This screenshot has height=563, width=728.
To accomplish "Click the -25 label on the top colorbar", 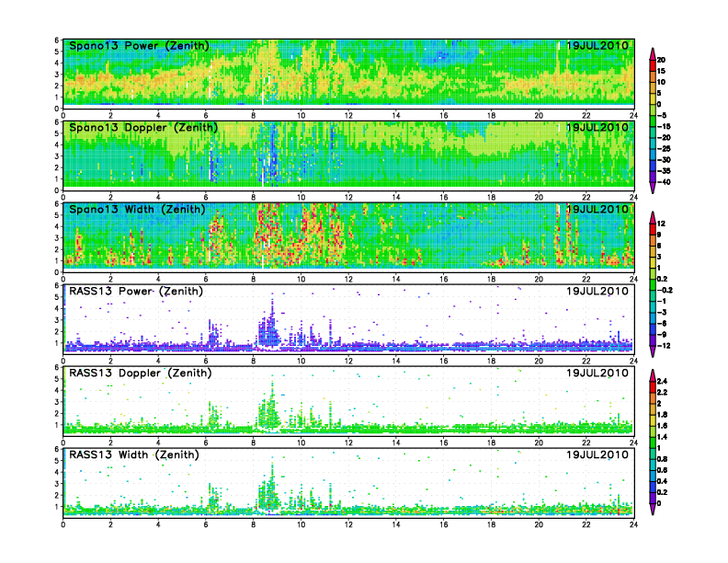I will 664,149.
